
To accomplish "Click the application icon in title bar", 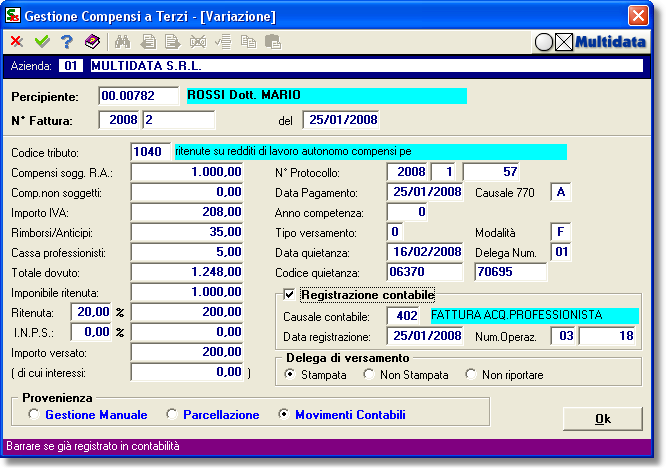I will click(13, 15).
